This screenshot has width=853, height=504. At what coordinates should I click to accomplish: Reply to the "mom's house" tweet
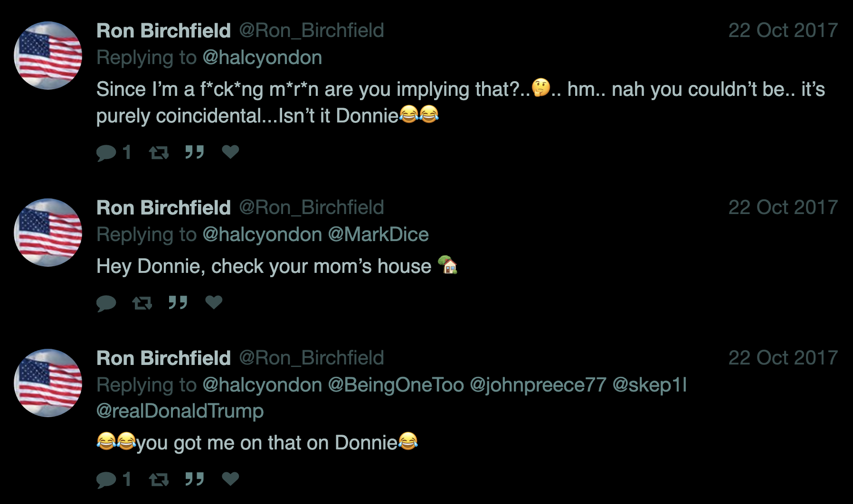(x=106, y=303)
